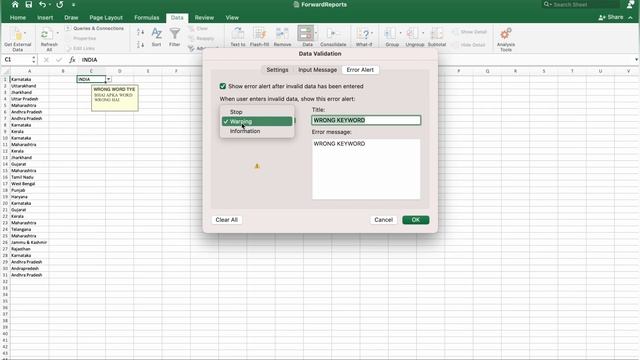Click the Name Box stepper arrows
The image size is (640, 360).
coord(33,60)
